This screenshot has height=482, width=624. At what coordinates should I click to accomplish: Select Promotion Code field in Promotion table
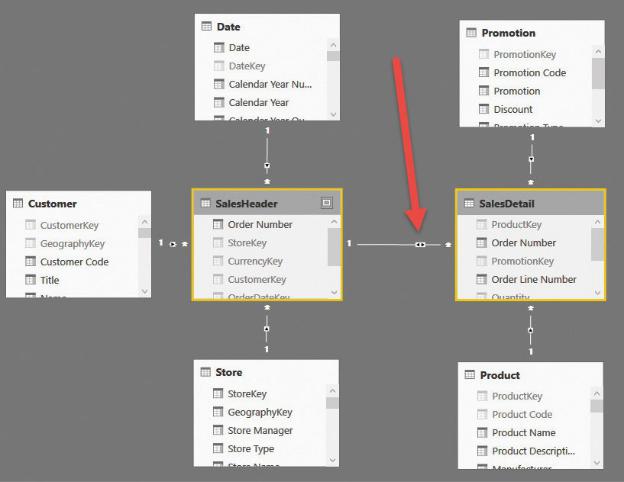[529, 73]
